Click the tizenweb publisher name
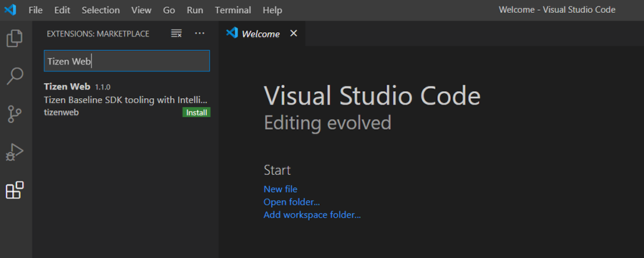Image resolution: width=644 pixels, height=258 pixels. pos(62,113)
